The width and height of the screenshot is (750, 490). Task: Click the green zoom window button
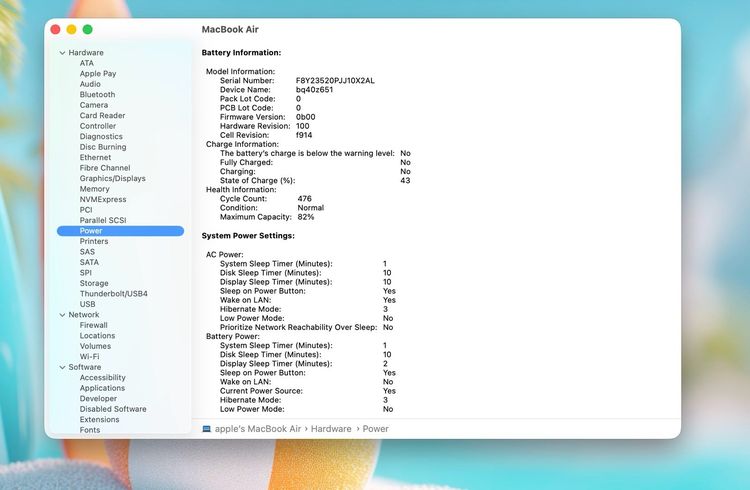[88, 29]
